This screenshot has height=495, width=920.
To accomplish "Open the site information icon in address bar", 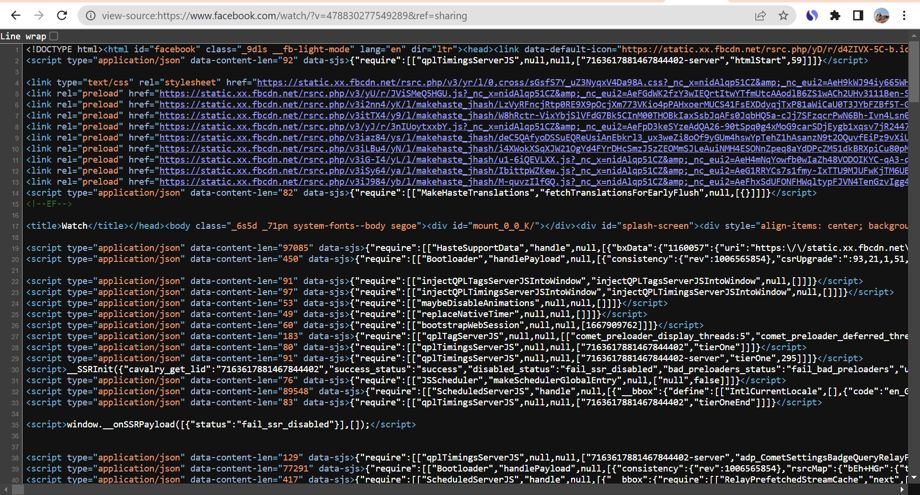I will pyautogui.click(x=90, y=16).
